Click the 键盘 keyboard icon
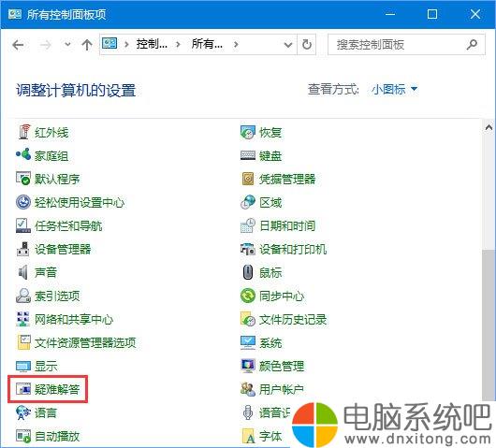Viewport: 496px width, 448px height. coord(248,155)
